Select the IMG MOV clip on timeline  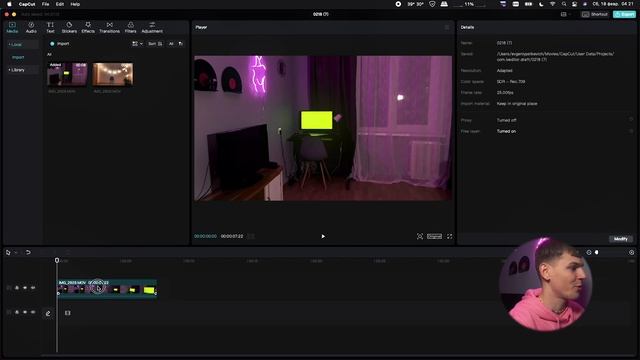point(107,288)
